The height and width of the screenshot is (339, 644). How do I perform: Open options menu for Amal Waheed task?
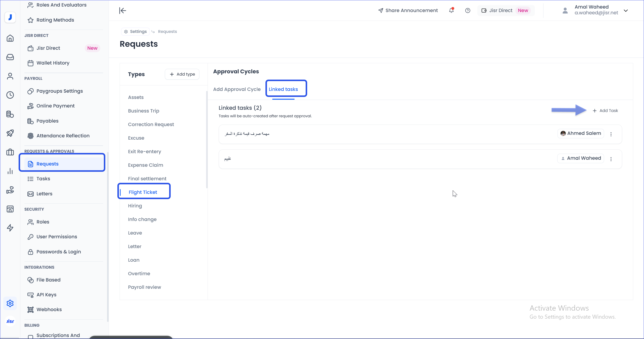[x=611, y=159]
